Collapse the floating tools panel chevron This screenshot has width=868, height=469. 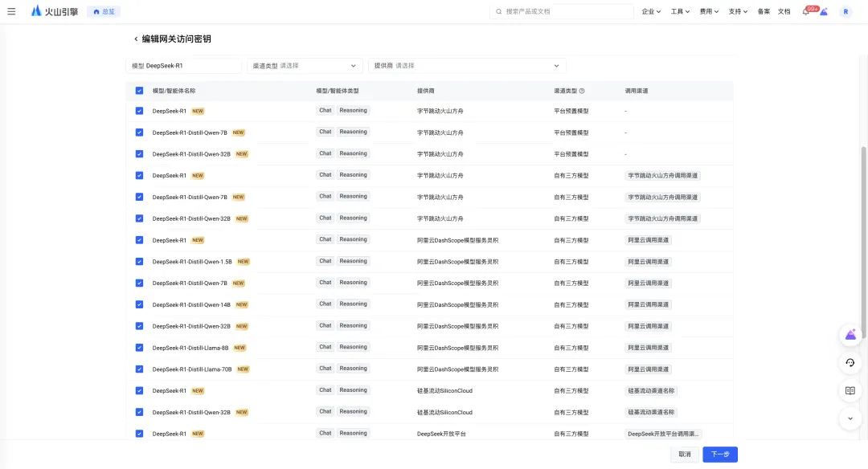[x=850, y=418]
